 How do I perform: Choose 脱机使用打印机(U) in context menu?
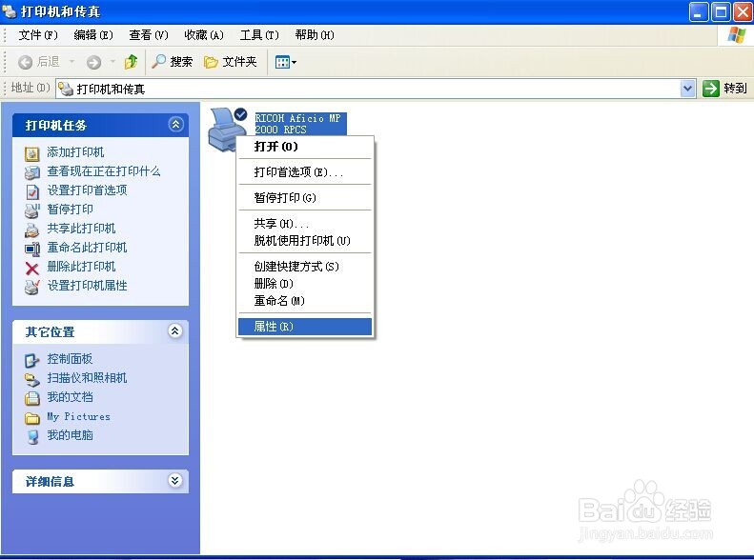click(x=305, y=241)
